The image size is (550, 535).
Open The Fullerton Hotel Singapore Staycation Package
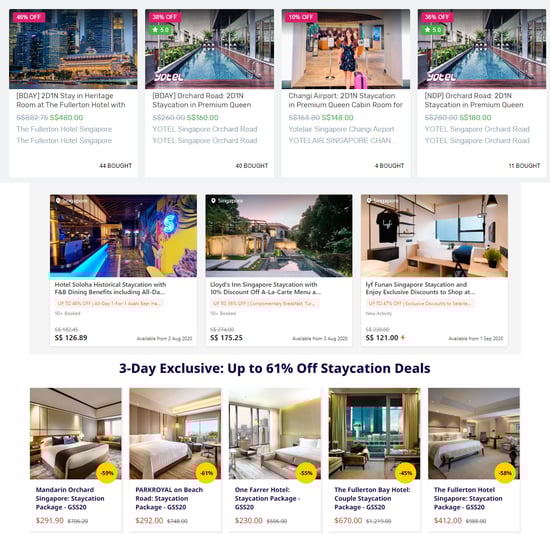468,498
